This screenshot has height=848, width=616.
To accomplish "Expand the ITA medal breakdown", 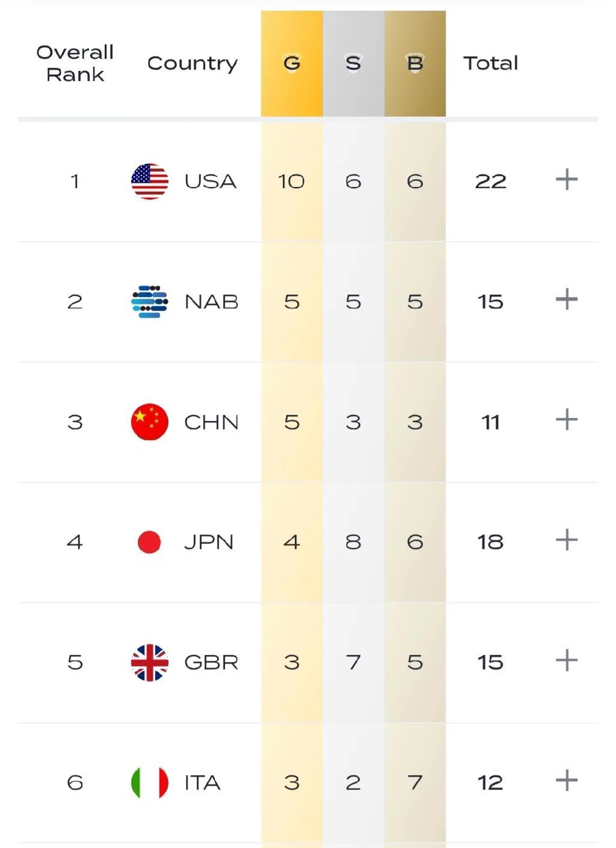I will [x=566, y=781].
